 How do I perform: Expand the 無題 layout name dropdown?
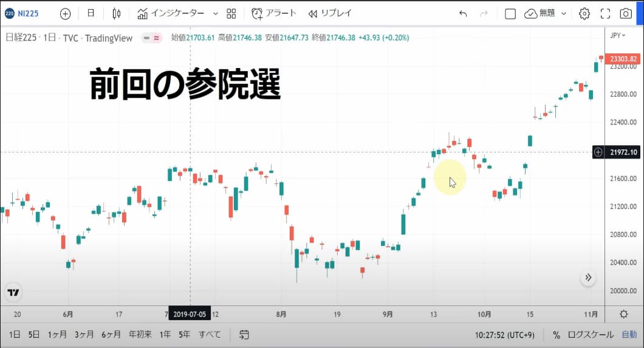(564, 13)
